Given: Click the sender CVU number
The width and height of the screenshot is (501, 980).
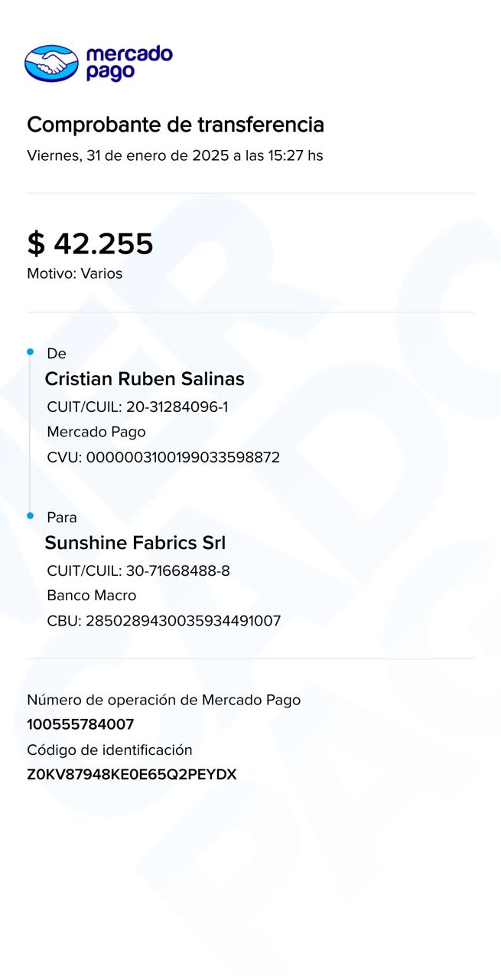Looking at the screenshot, I should tap(164, 458).
